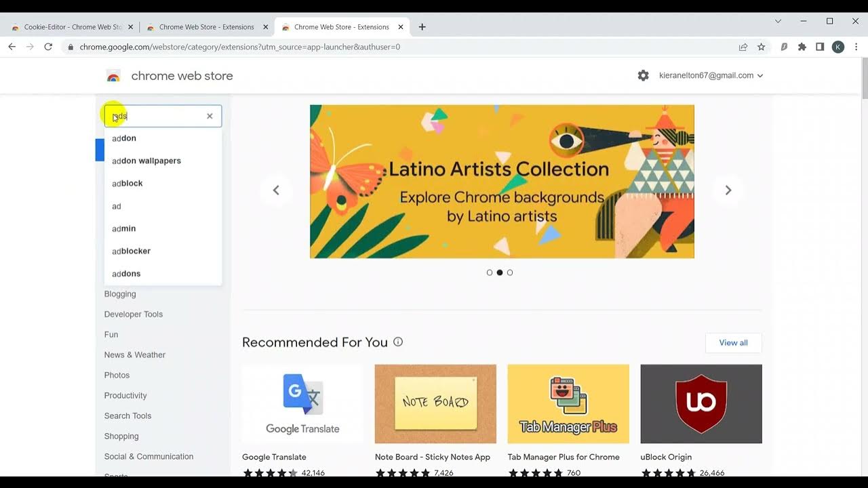Open the Extensions puzzle piece menu

point(802,47)
